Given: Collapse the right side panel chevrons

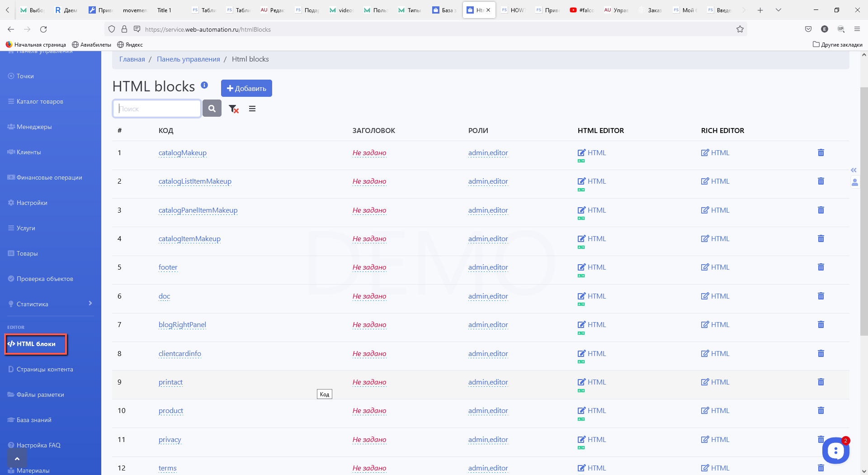Looking at the screenshot, I should coord(854,170).
